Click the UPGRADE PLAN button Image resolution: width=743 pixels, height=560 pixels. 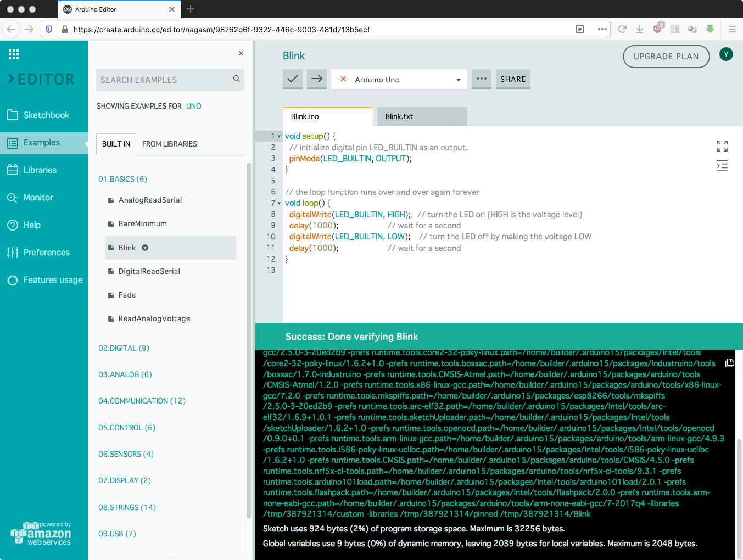tap(666, 57)
